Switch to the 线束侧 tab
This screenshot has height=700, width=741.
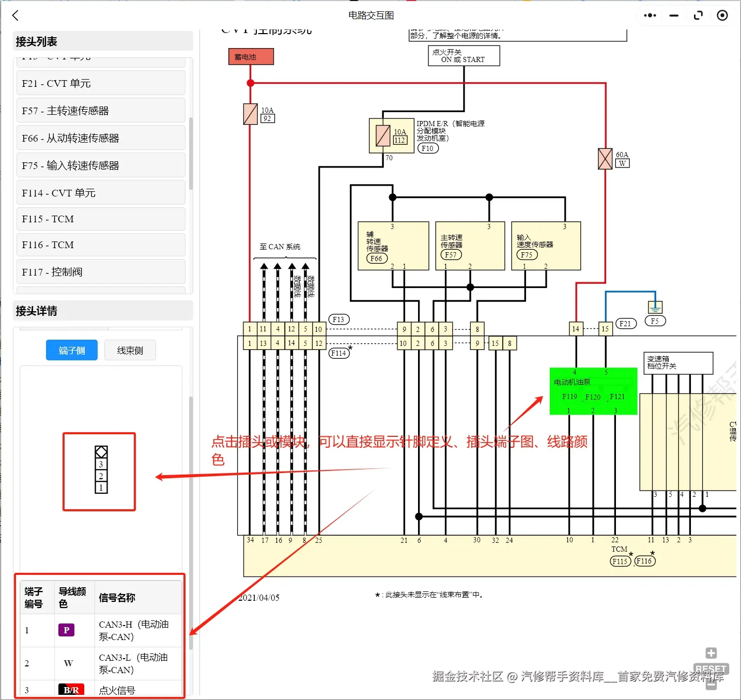pos(130,350)
